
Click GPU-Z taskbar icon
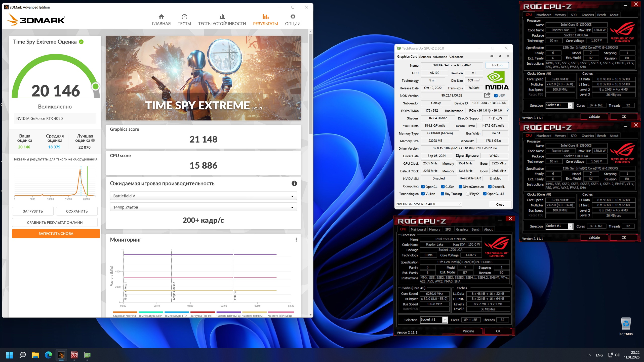point(87,355)
